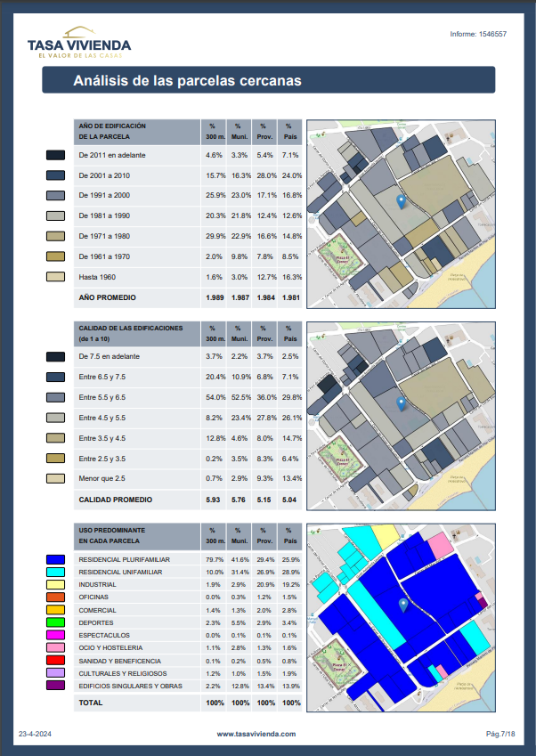The image size is (536, 756).
Task: Select the 'De 7.5 en adelante' color swatch
Action: (x=55, y=357)
